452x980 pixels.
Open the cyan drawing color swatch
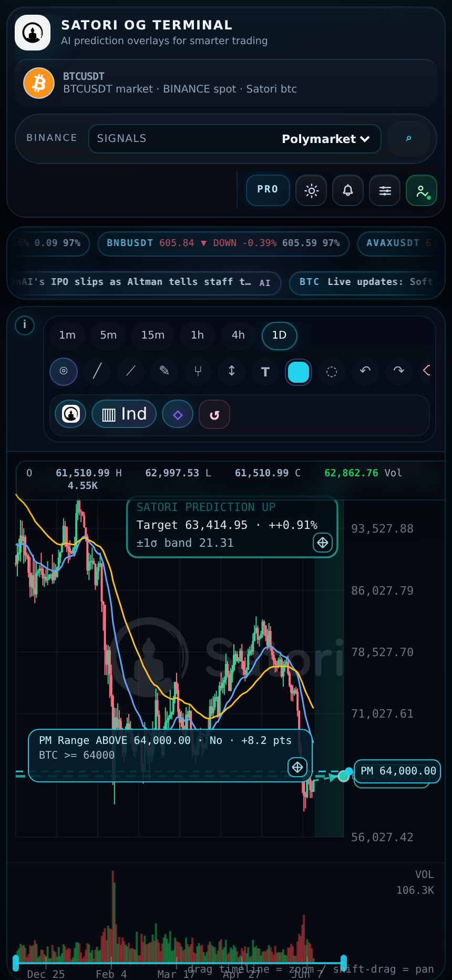[x=299, y=372]
